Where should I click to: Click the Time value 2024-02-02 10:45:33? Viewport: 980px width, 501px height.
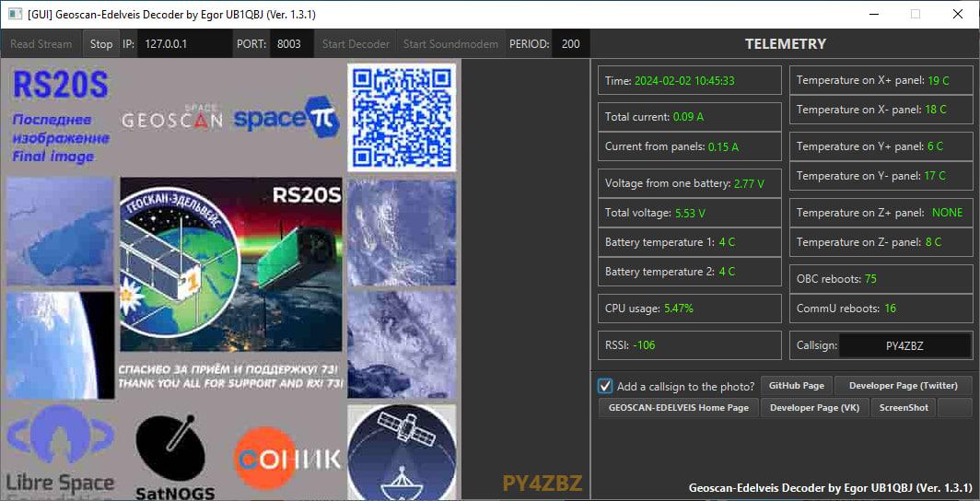point(683,81)
